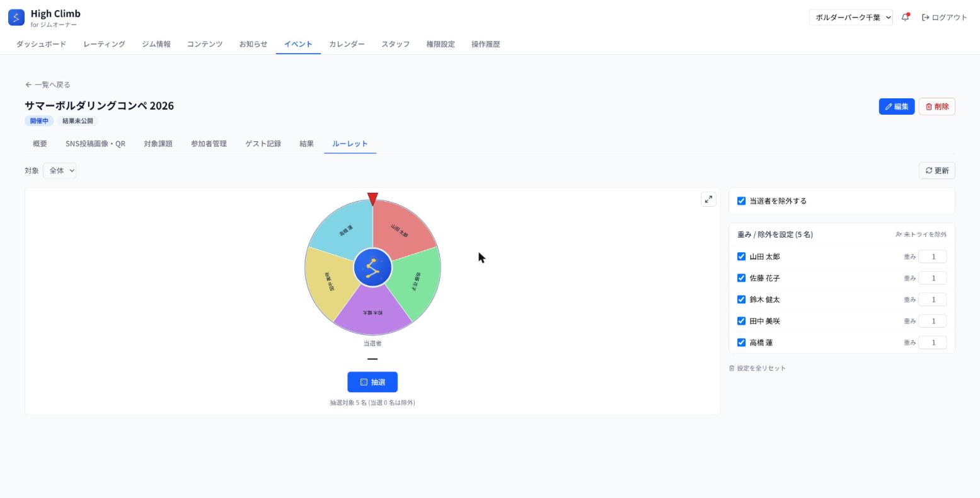Switch to 対象課題 tab

(158, 144)
